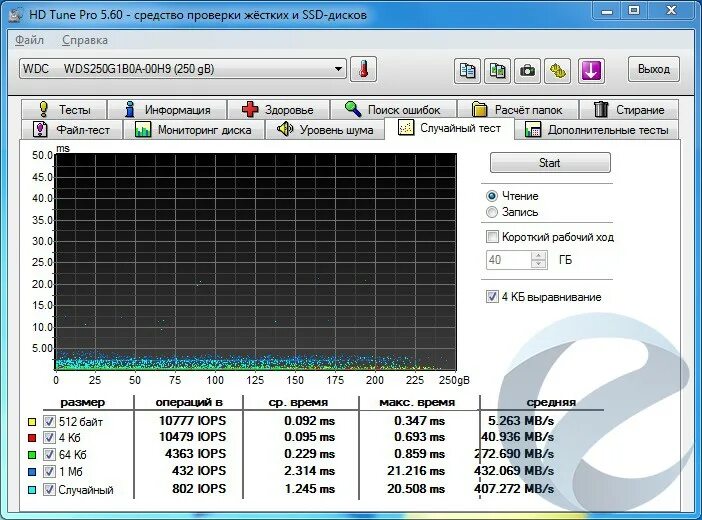Click the 40.936 MB/s value
Viewport: 702px width, 520px height.
click(517, 437)
